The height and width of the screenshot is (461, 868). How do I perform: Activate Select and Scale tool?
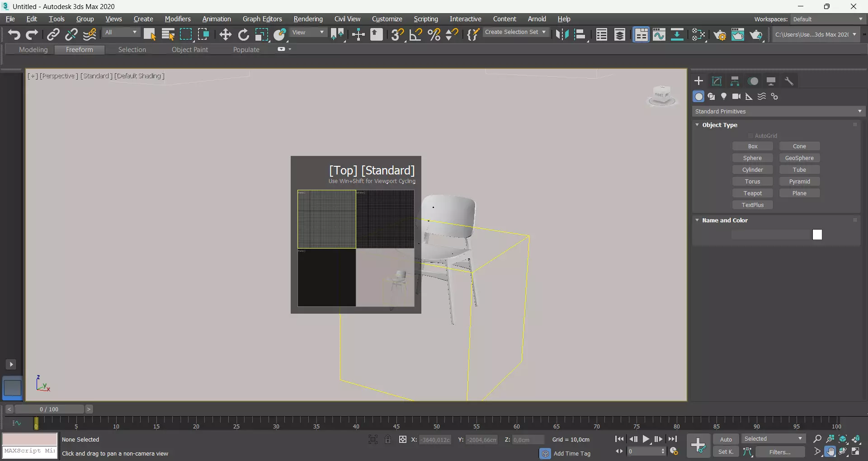coord(261,34)
